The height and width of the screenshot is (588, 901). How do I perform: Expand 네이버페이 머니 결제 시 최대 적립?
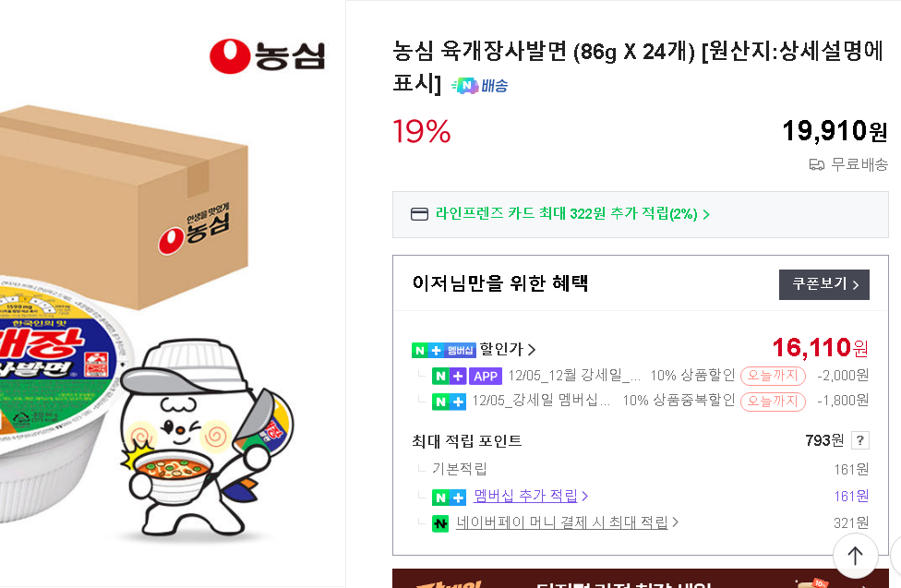[x=567, y=522]
